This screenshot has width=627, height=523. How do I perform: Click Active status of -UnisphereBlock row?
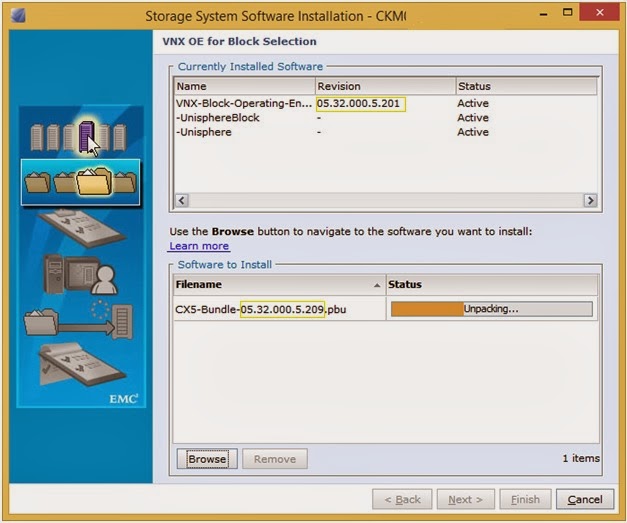[x=473, y=118]
